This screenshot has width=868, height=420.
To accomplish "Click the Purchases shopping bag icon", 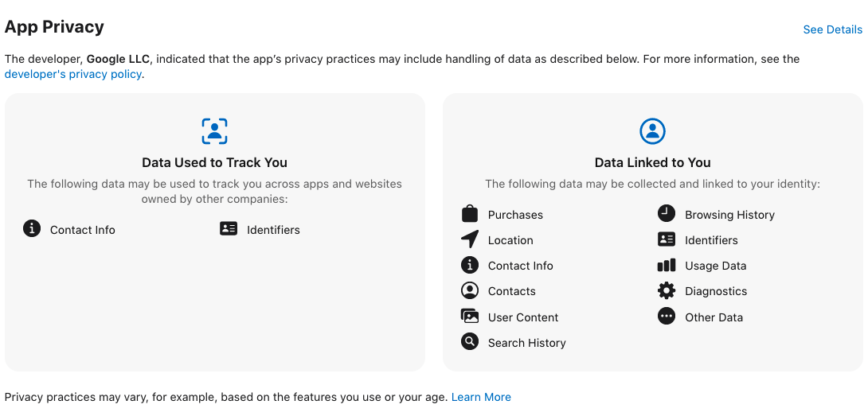I will pyautogui.click(x=469, y=213).
